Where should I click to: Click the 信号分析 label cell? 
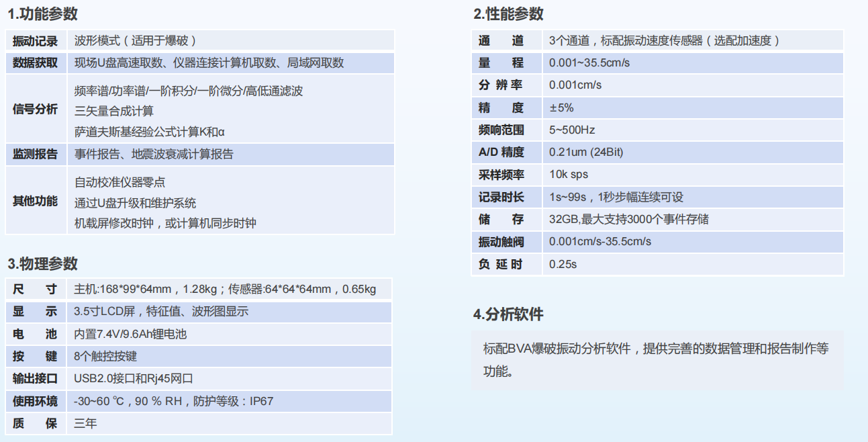35,109
